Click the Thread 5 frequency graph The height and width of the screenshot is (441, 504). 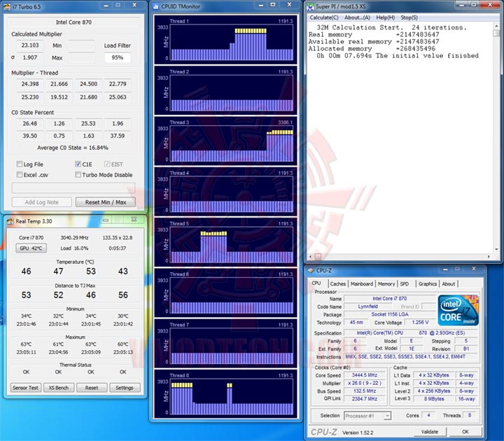click(232, 245)
